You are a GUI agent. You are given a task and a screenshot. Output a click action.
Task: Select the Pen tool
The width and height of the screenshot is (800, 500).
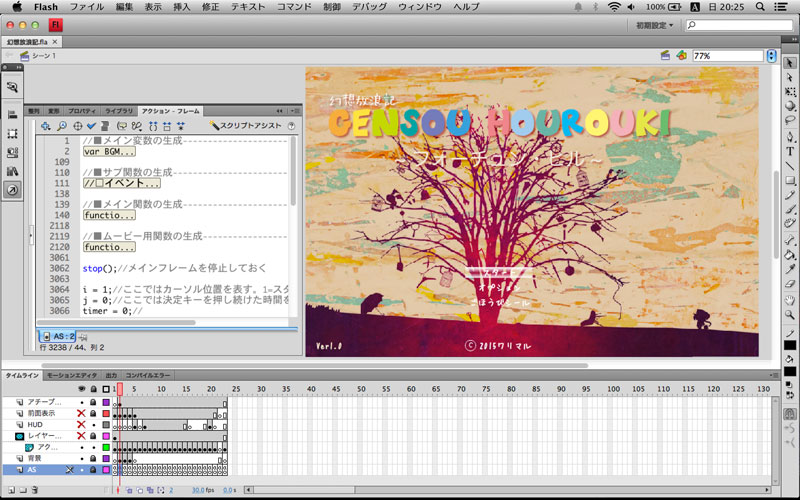coord(790,137)
